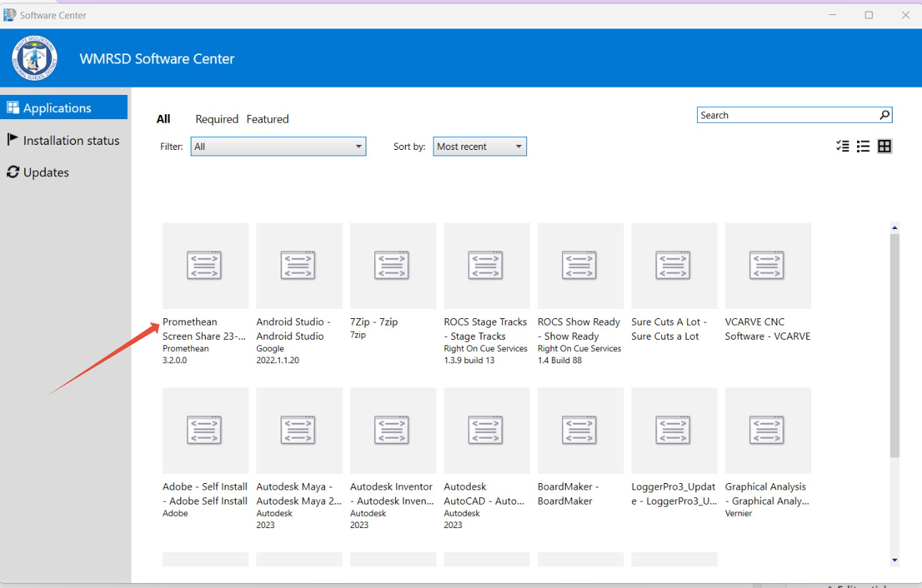Image resolution: width=922 pixels, height=588 pixels.
Task: Switch to the Required tab
Action: [217, 119]
